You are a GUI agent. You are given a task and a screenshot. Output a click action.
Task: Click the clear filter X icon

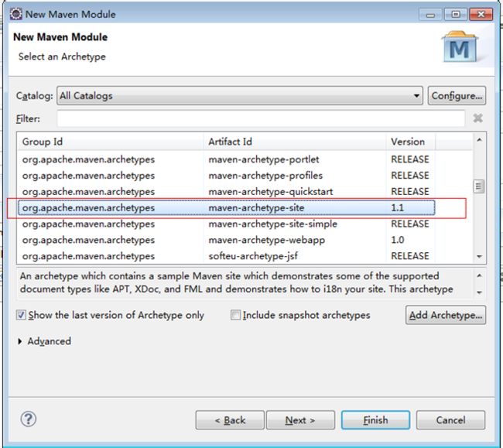[x=477, y=118]
